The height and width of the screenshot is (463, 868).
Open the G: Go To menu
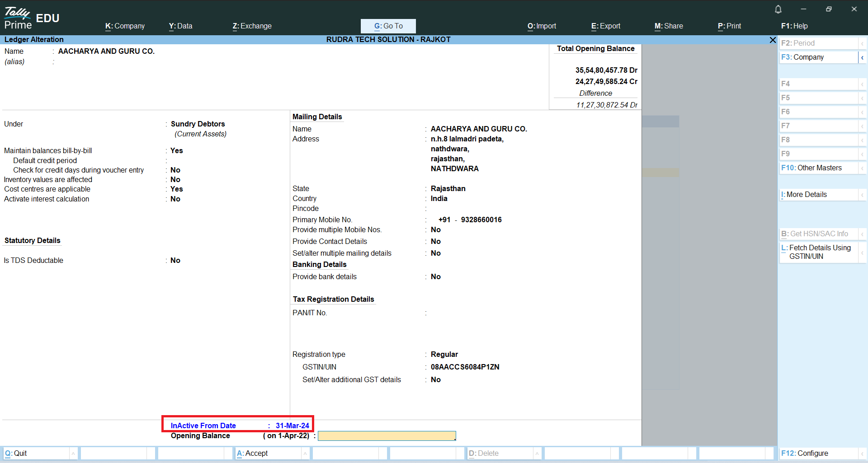[388, 26]
